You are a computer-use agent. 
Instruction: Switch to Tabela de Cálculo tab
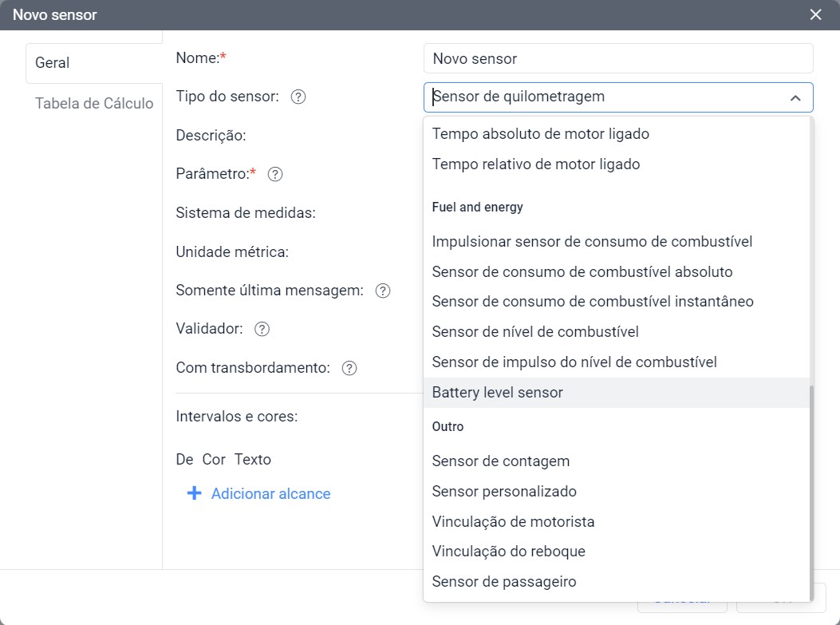94,104
